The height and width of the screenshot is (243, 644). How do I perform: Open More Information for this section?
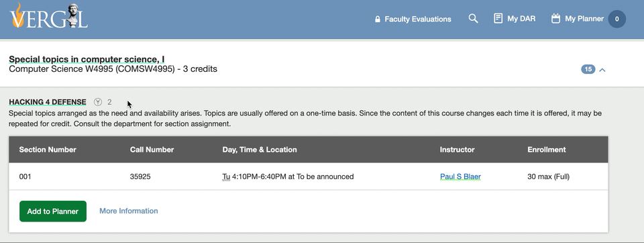coord(129,211)
